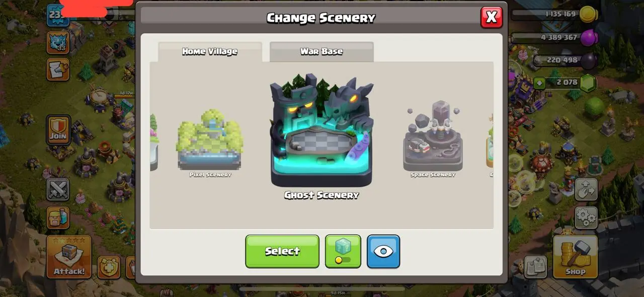Click the gold resource bar
The width and height of the screenshot is (644, 297).
click(553, 14)
